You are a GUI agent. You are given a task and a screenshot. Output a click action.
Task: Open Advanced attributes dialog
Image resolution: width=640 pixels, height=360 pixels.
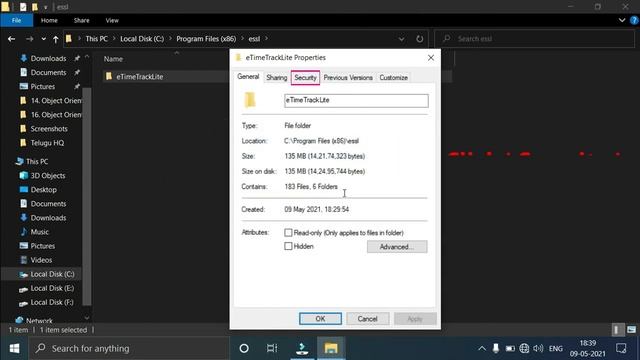coord(397,247)
